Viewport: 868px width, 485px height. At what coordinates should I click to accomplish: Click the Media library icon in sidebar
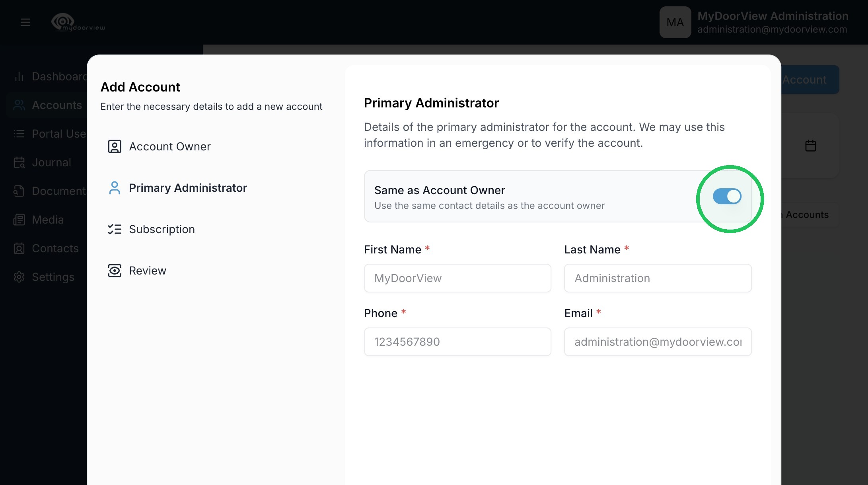(x=19, y=220)
